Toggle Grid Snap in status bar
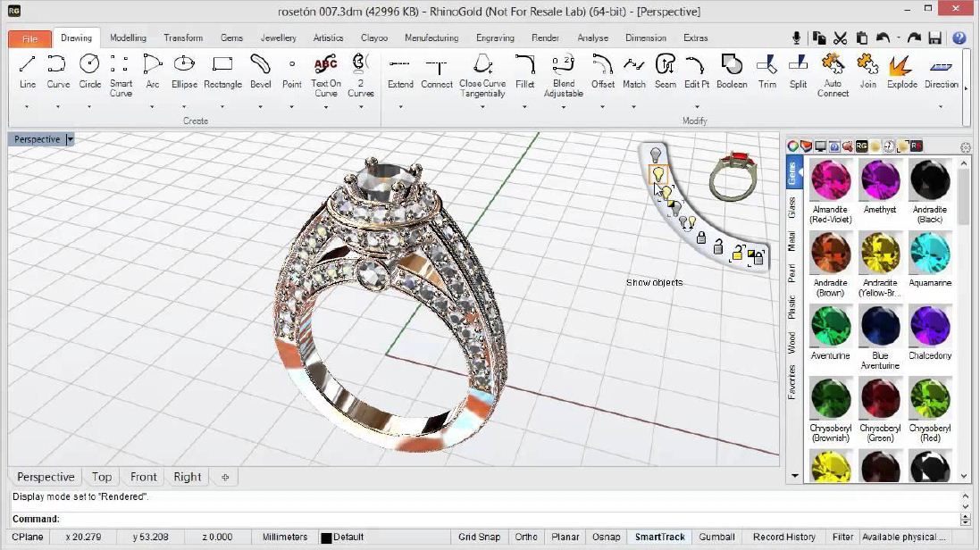The image size is (980, 550). (x=479, y=537)
